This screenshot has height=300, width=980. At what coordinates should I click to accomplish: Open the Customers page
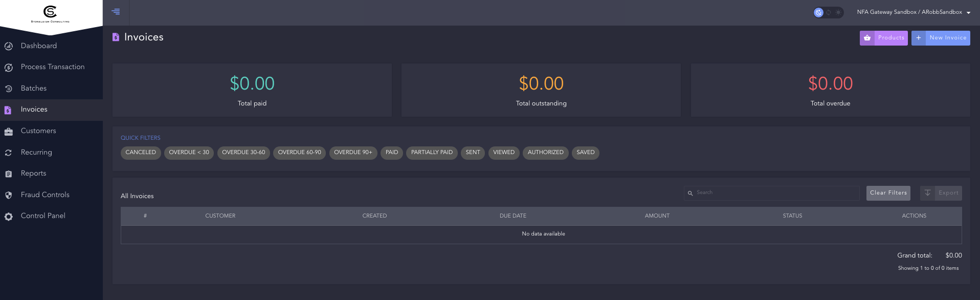point(51,131)
